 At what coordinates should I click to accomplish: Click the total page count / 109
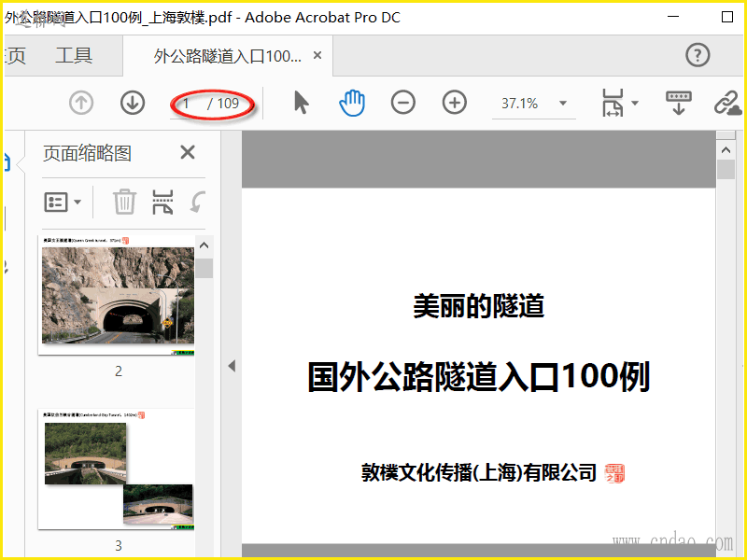pyautogui.click(x=223, y=104)
